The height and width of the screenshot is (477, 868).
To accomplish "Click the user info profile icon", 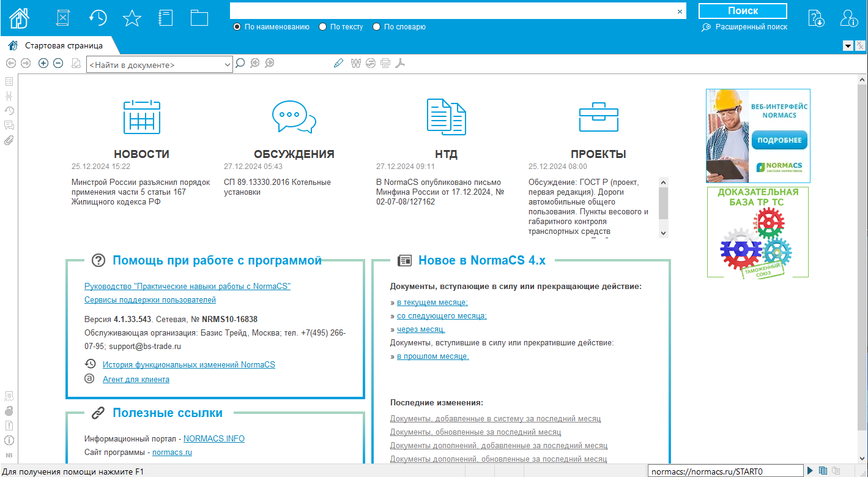I will click(849, 18).
